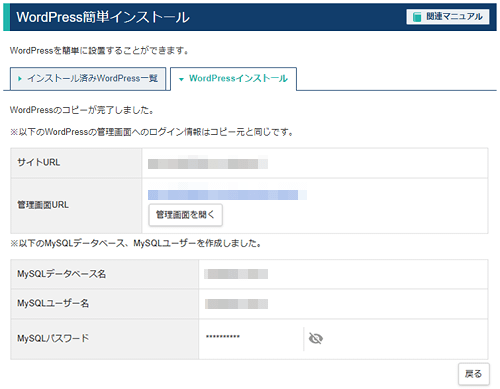Screen dimensions: 500x389
Task: Click the blurred MySQLユーザー名 value
Action: click(236, 304)
